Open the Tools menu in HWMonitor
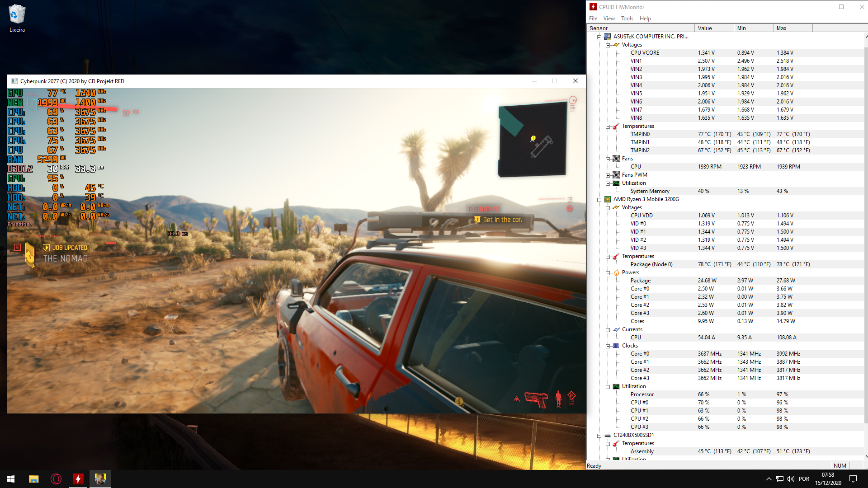Image resolution: width=868 pixels, height=488 pixels. (627, 19)
